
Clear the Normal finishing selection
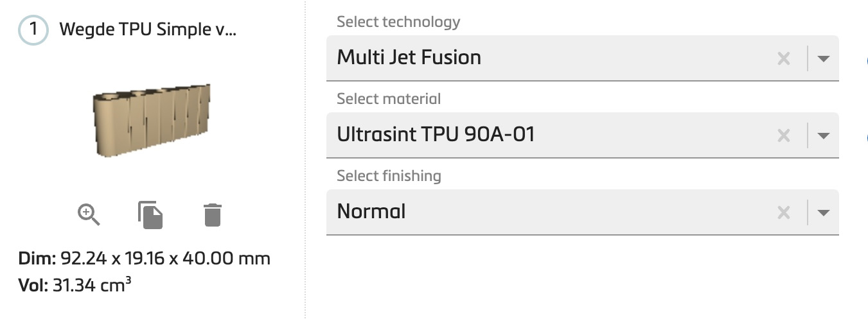[783, 212]
